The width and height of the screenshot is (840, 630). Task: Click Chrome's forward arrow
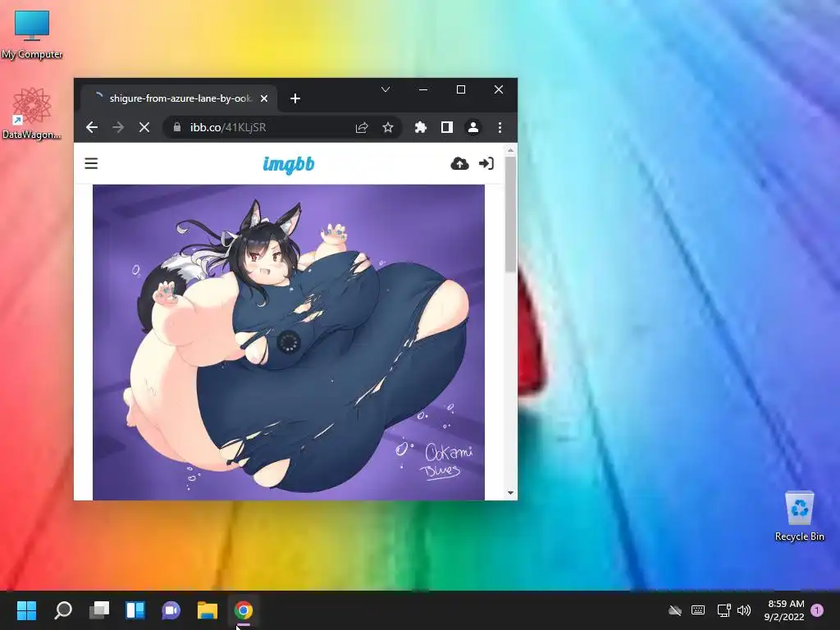click(118, 127)
